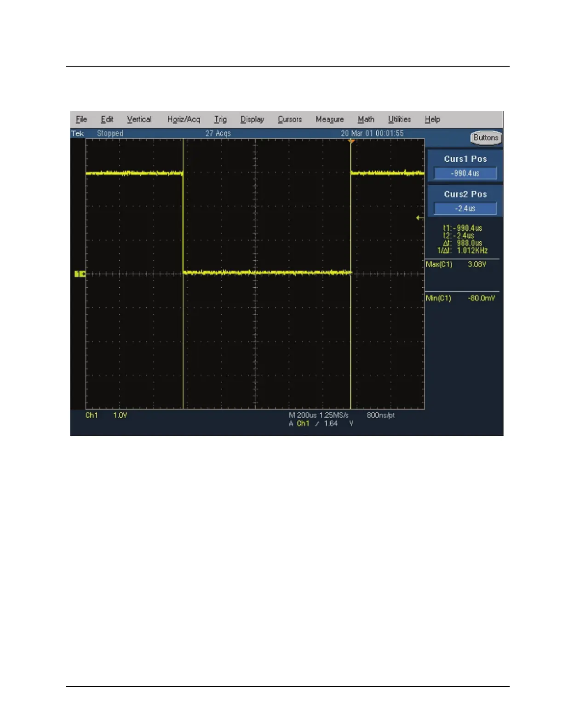Open the Edit menu

[107, 119]
